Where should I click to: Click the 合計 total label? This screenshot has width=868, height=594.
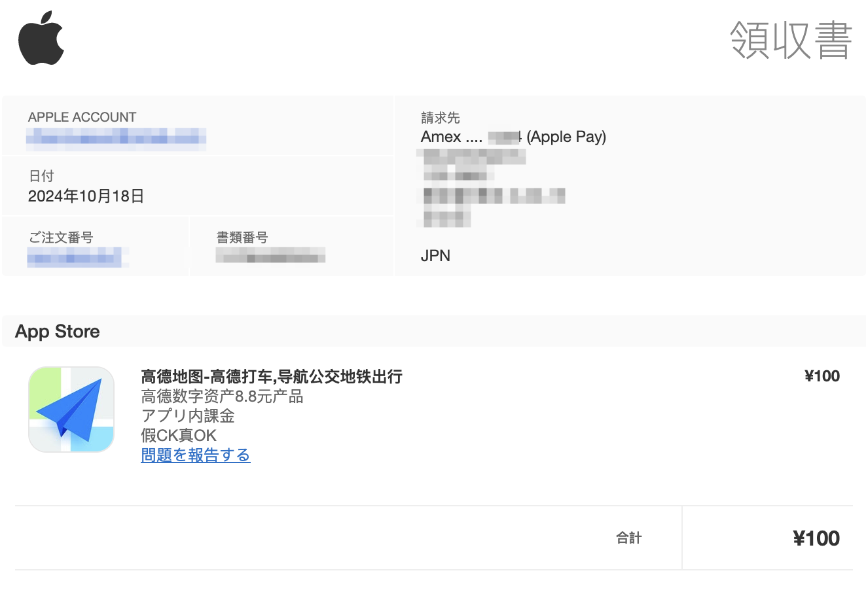(629, 538)
